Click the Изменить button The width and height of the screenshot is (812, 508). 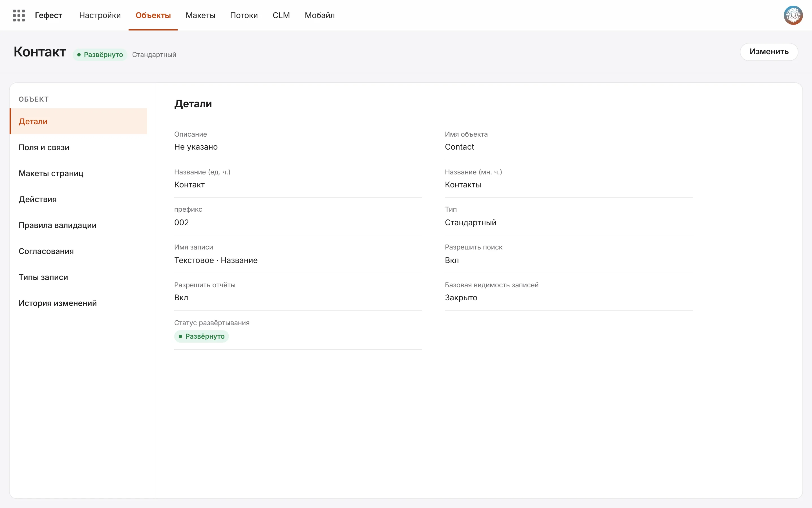click(x=769, y=52)
